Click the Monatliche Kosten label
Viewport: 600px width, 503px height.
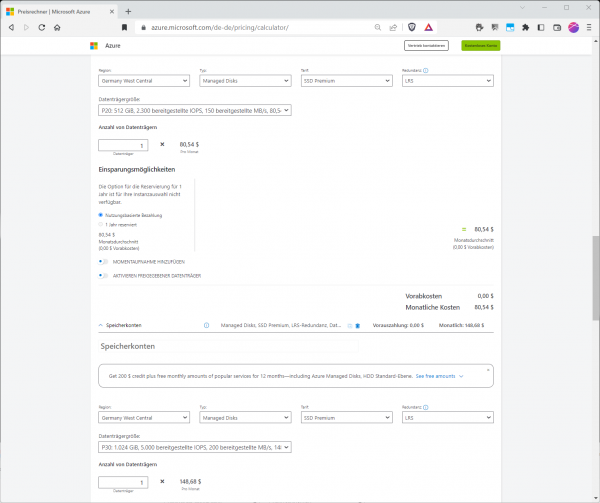coord(432,308)
